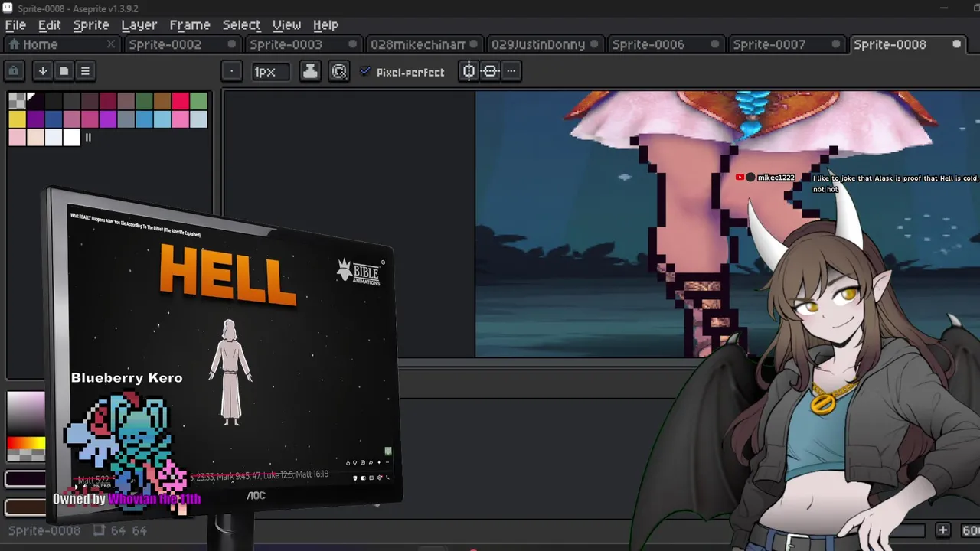Open the foreground color box
The height and width of the screenshot is (551, 980).
pos(25,480)
